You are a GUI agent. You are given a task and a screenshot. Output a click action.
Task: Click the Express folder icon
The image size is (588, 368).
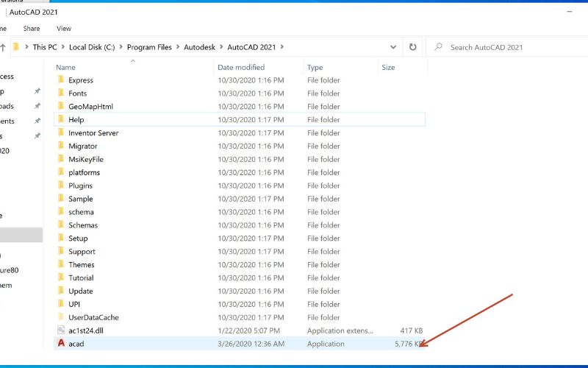coord(61,80)
